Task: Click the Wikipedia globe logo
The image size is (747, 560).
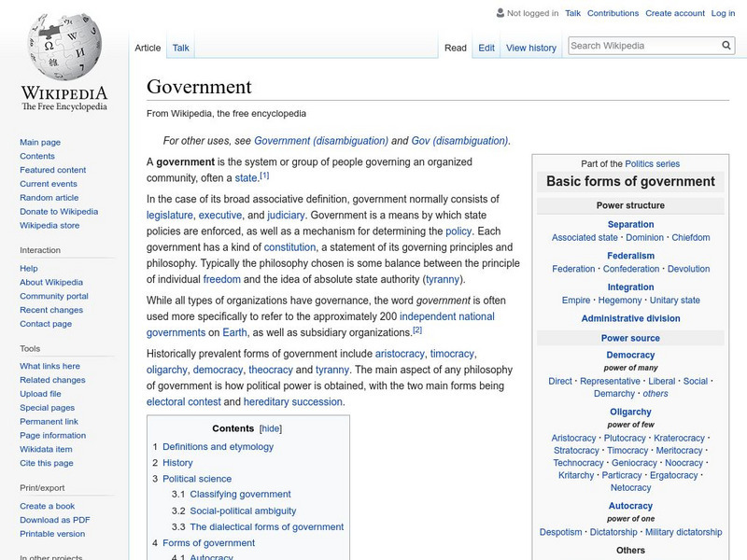Action: point(64,46)
